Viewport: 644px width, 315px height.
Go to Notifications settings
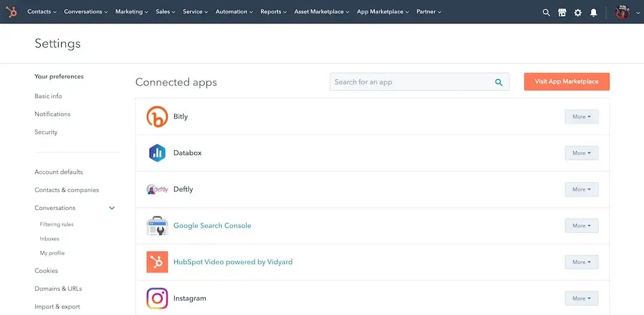click(53, 114)
